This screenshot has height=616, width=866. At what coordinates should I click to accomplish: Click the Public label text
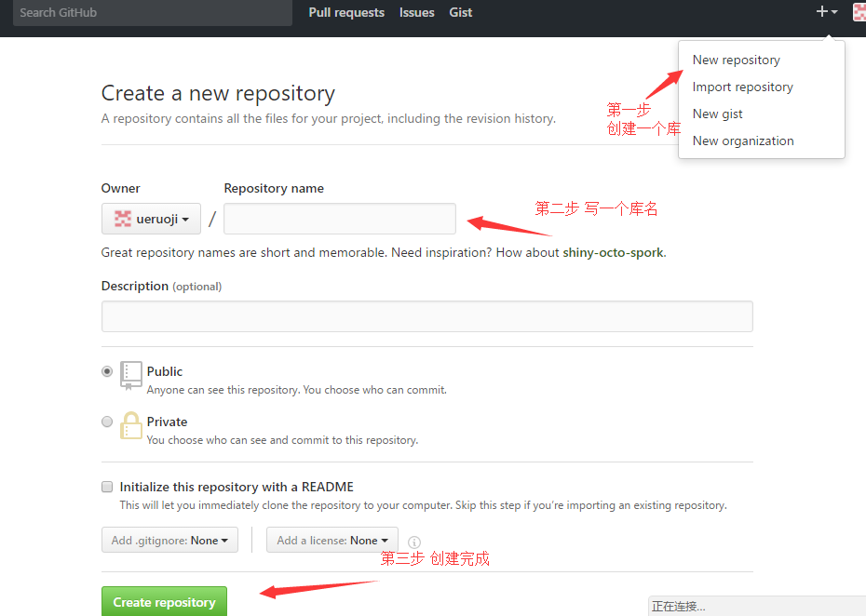[x=165, y=371]
